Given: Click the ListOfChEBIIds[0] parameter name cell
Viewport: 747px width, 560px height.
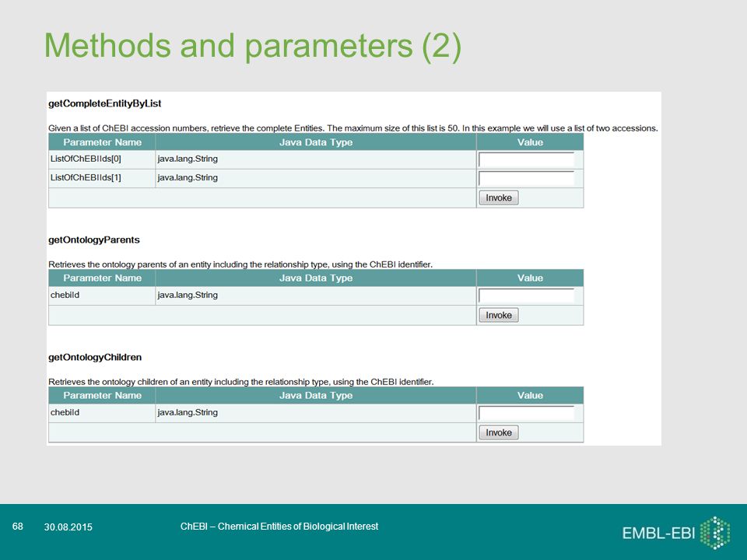Looking at the screenshot, I should tap(102, 159).
